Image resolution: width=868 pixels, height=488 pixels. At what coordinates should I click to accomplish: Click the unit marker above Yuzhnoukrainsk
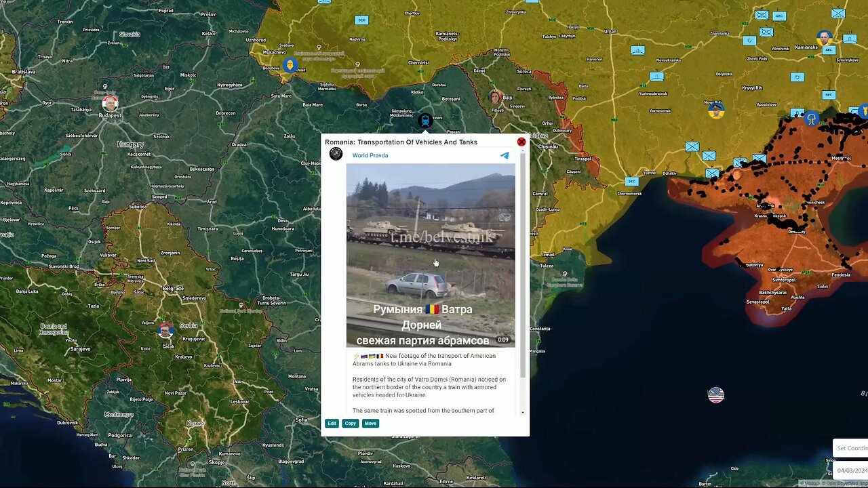click(x=656, y=77)
